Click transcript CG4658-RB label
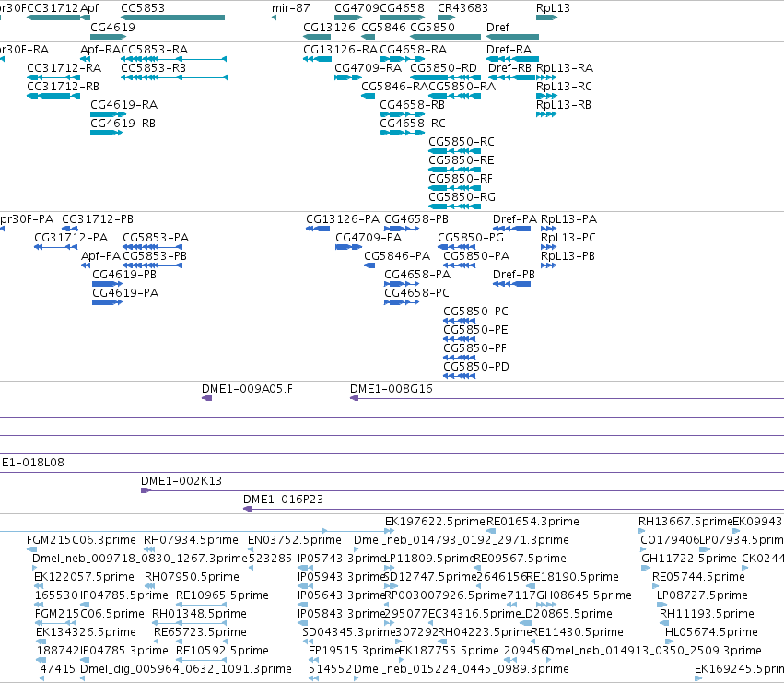The height and width of the screenshot is (683, 784). (412, 105)
